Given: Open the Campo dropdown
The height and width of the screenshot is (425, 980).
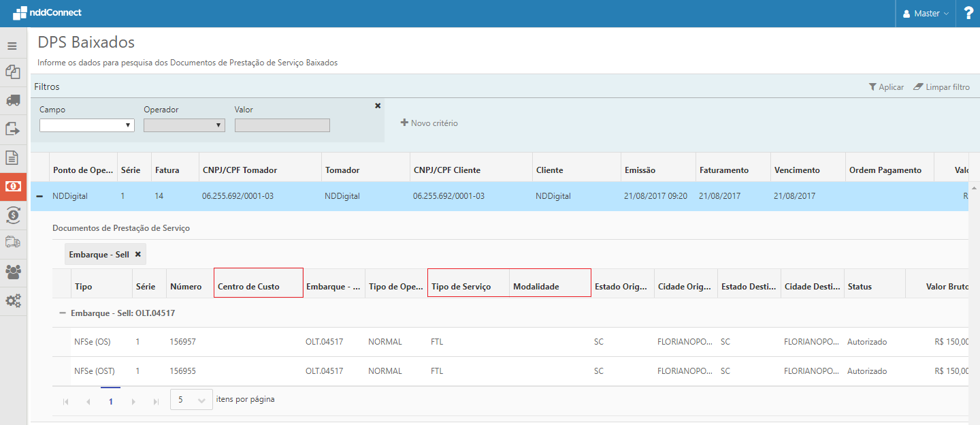Looking at the screenshot, I should click(x=86, y=125).
